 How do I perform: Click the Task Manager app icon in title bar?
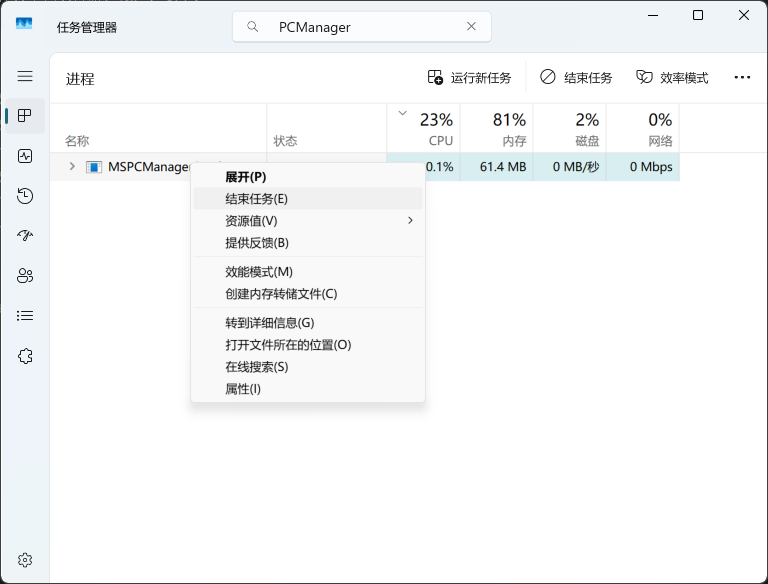tap(24, 24)
